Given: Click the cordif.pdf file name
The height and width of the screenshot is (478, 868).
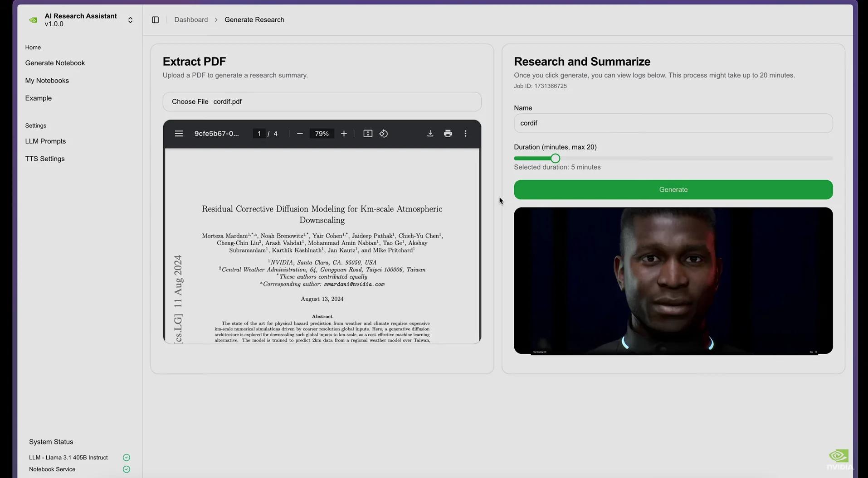Looking at the screenshot, I should pos(227,102).
